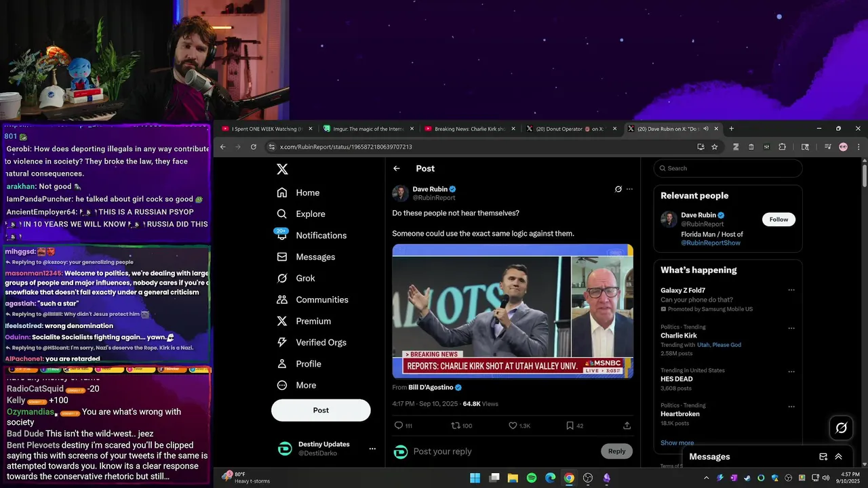Click the X Search box
Screen dimensions: 868x488
point(728,169)
